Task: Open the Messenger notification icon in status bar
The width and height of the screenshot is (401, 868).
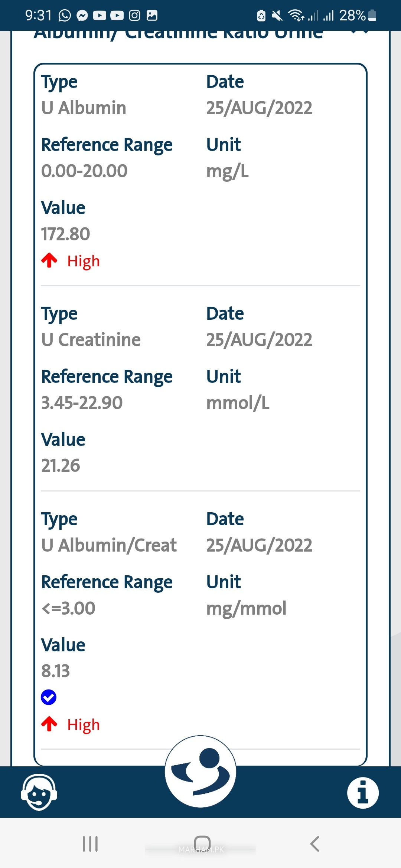Action: (82, 15)
